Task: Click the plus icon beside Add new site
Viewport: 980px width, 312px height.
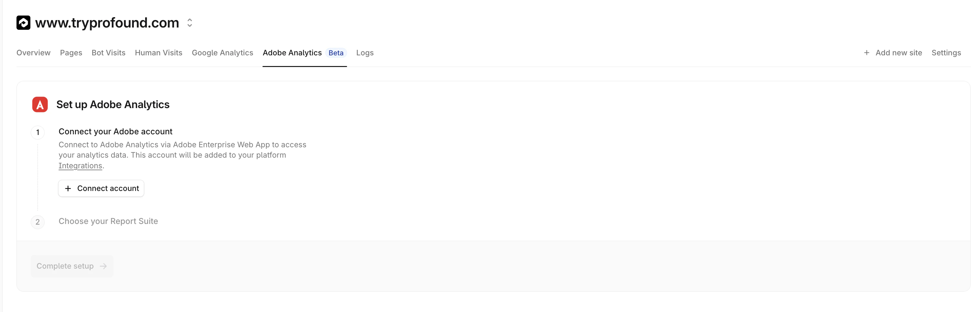Action: [867, 53]
